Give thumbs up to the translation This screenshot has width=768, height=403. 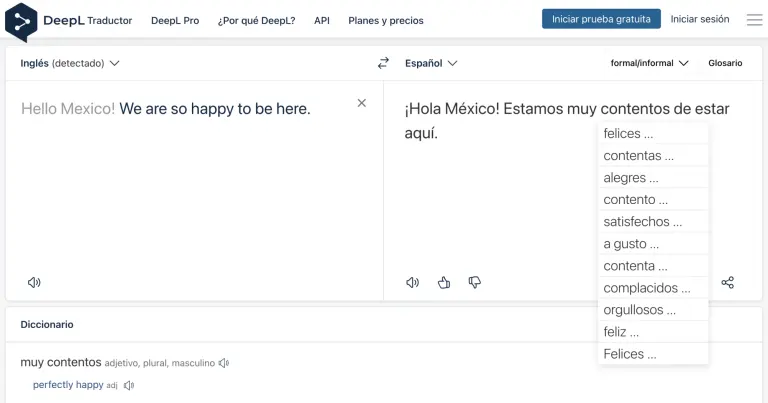coord(444,282)
